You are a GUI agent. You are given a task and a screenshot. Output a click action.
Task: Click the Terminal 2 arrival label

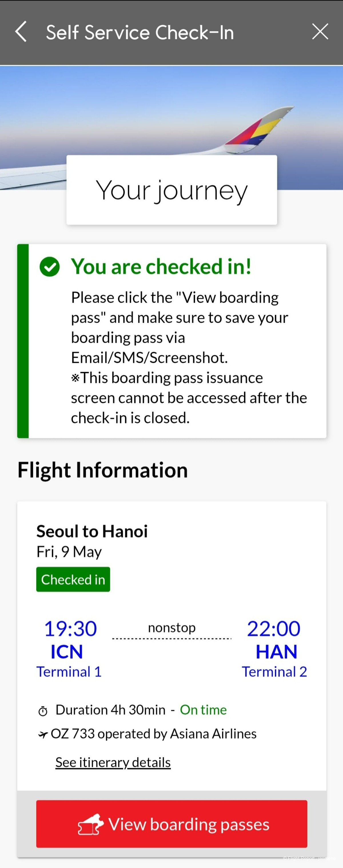click(x=274, y=672)
